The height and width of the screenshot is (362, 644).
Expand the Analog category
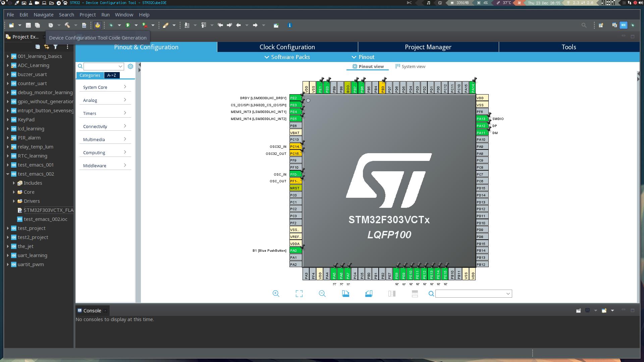pos(105,100)
